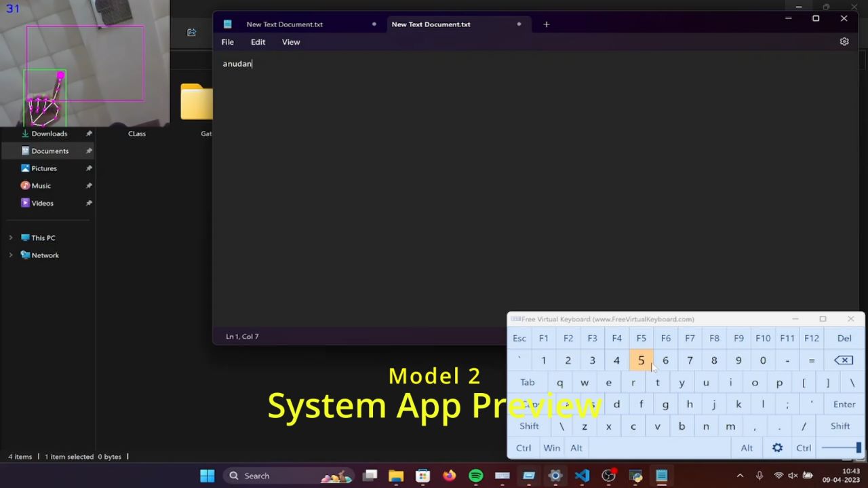Image resolution: width=868 pixels, height=488 pixels.
Task: Tap the letter q key
Action: coord(559,382)
